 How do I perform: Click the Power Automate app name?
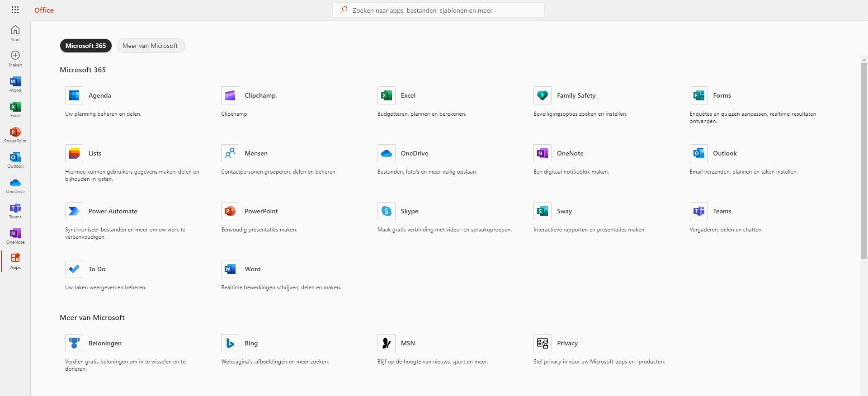click(113, 211)
